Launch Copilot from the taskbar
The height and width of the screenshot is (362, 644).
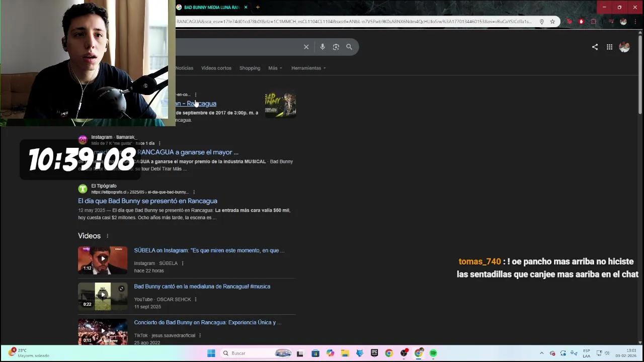tap(330, 353)
